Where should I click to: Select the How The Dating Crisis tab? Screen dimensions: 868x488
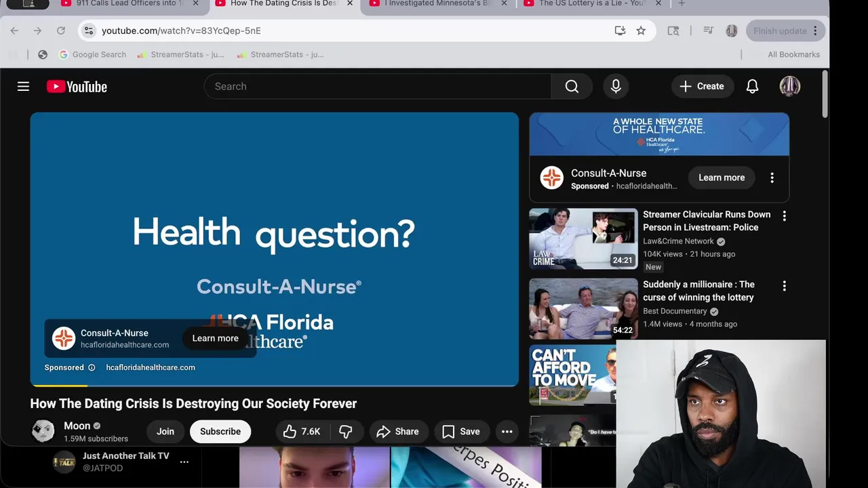(x=283, y=4)
